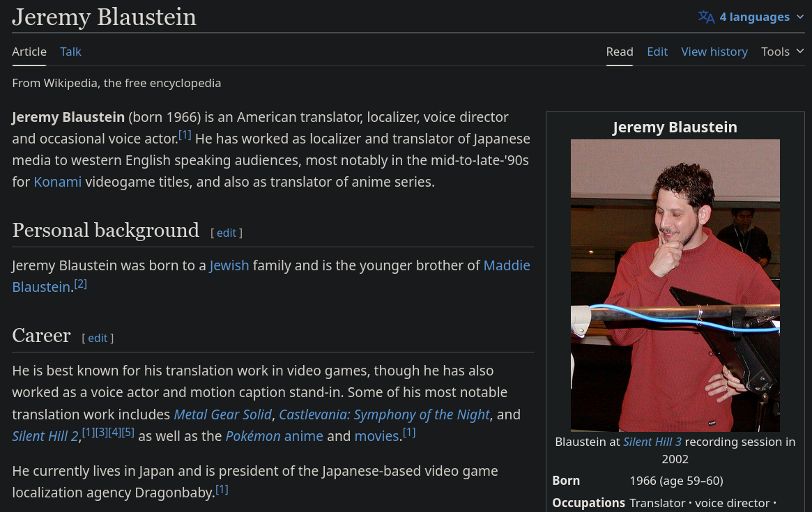Jump to citation [1] after Dragonbaby

tap(222, 489)
